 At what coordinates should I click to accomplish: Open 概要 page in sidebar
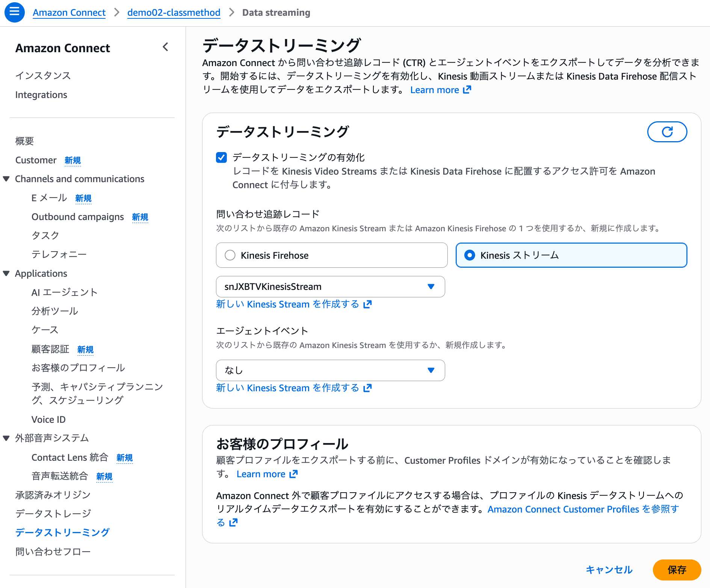tap(24, 141)
